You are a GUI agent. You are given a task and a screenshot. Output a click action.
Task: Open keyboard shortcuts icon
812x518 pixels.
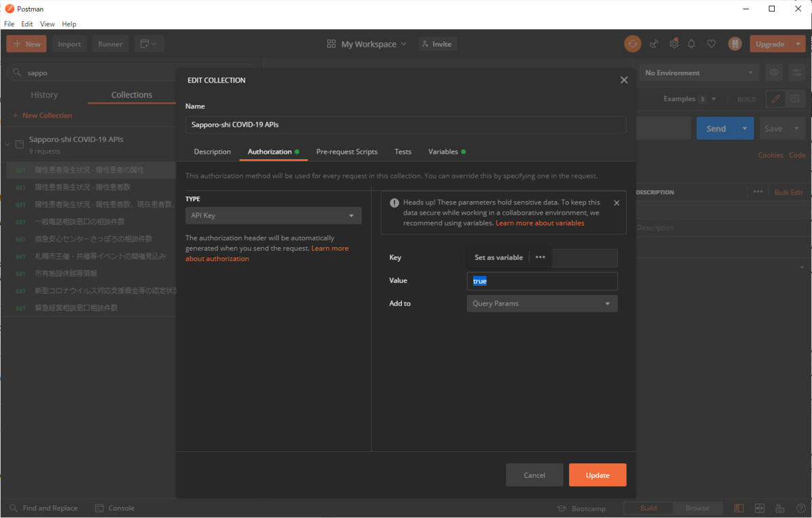pyautogui.click(x=780, y=508)
